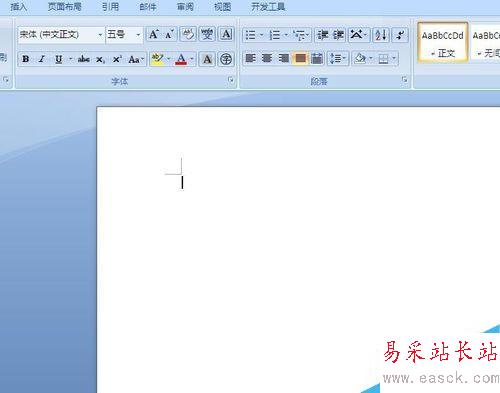Open the borders dropdown arrow
Screen dimensions: 500x393
pyautogui.click(x=394, y=59)
